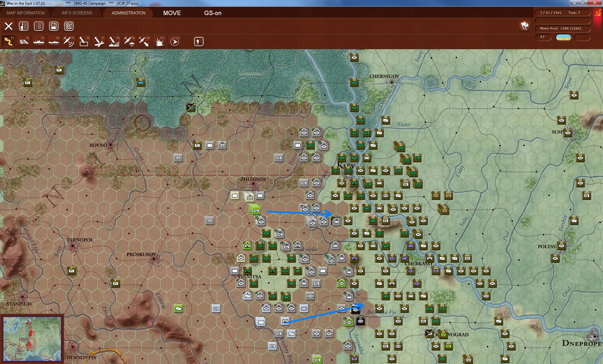This screenshot has height=364, width=603.
Task: Select the Soviet unit counter at Poltava
Action: coord(562,246)
